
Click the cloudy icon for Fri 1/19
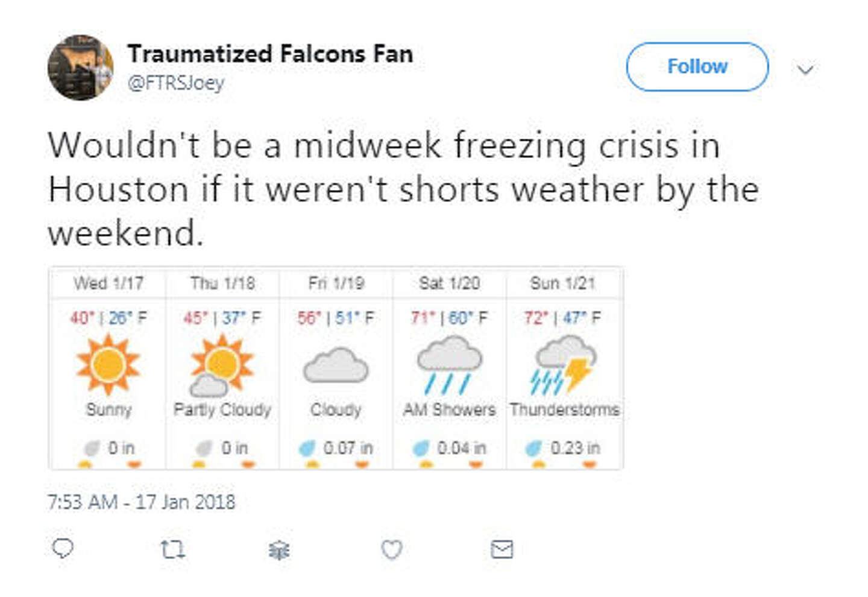tap(336, 365)
